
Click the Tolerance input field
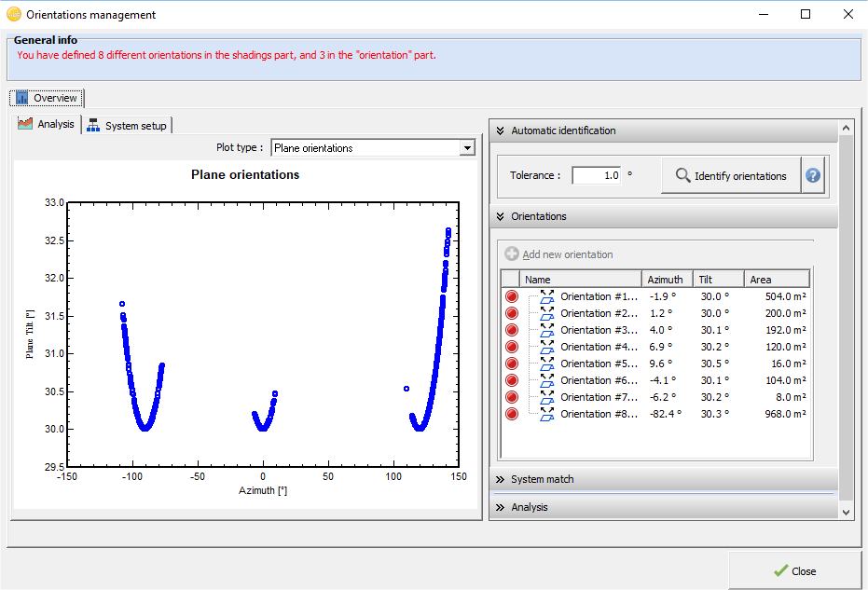596,175
